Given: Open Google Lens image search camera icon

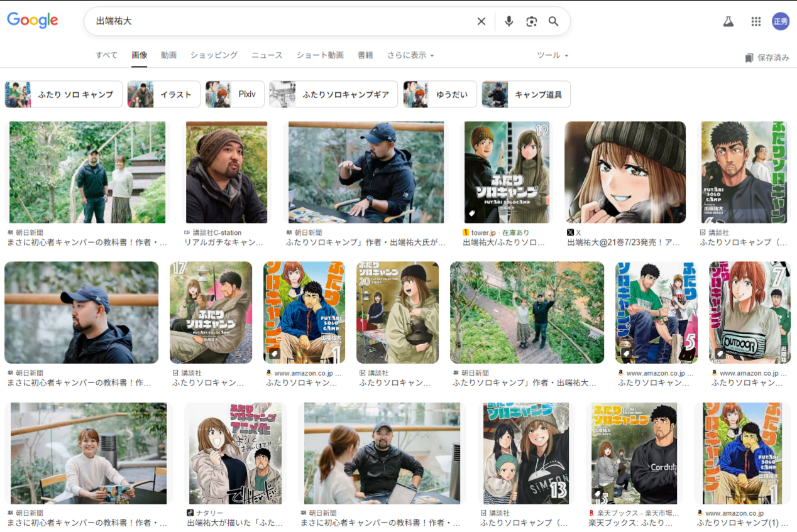Looking at the screenshot, I should tap(532, 21).
